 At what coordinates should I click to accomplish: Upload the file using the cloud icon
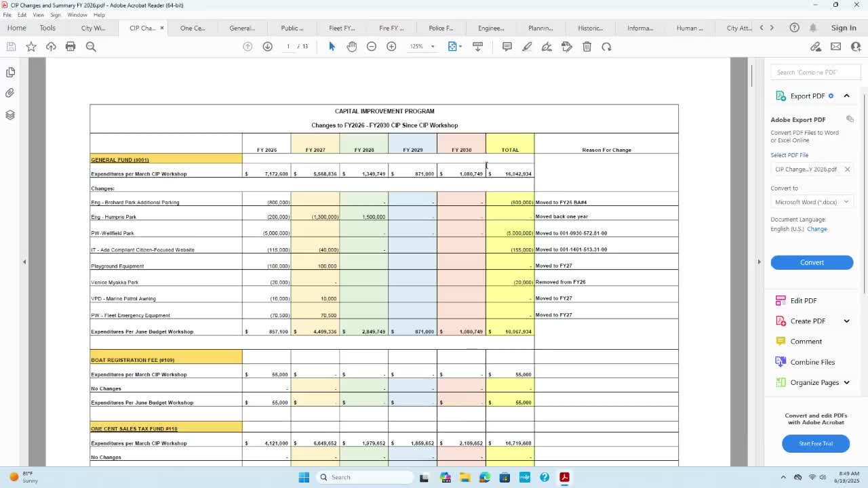(51, 47)
